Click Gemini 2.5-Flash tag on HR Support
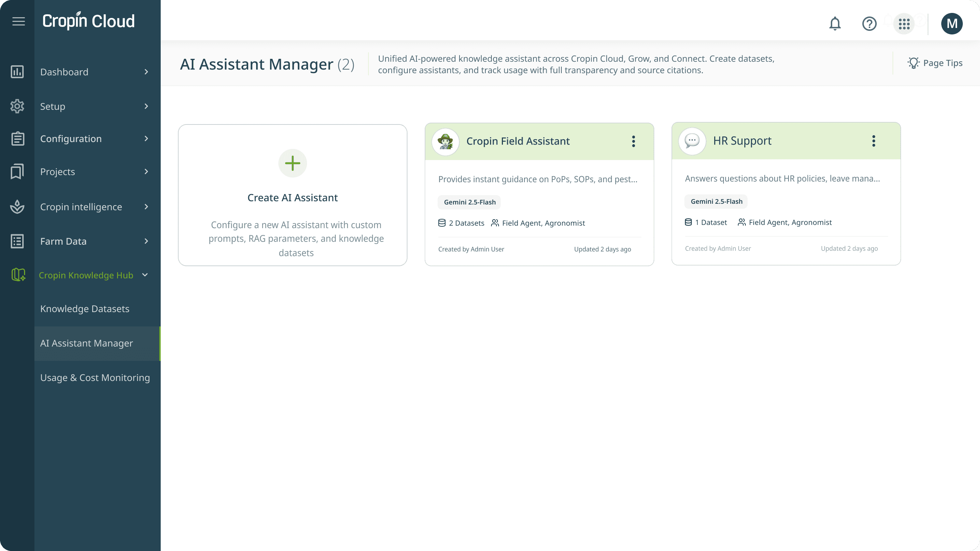The height and width of the screenshot is (551, 980). click(716, 201)
